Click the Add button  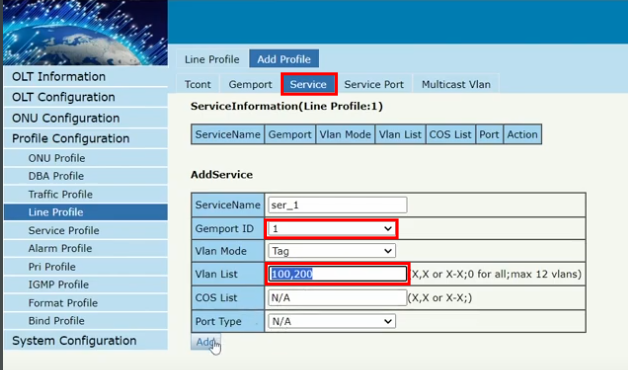point(205,342)
